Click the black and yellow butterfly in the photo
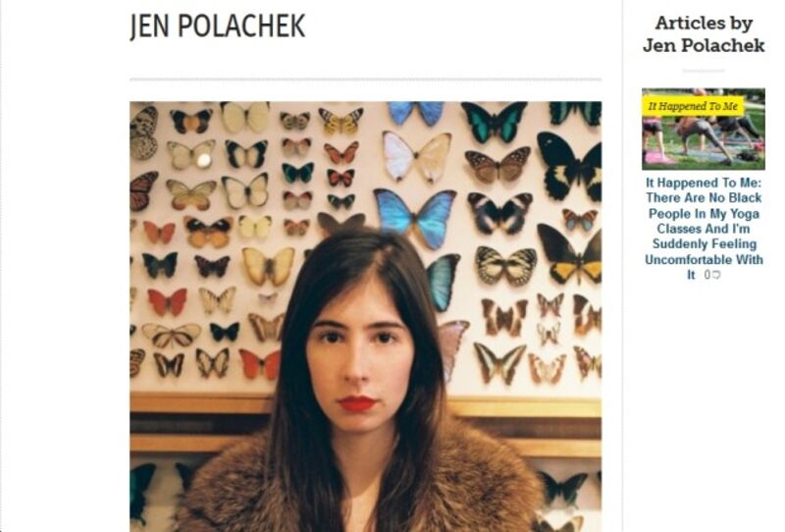Image resolution: width=785 pixels, height=532 pixels. pos(571,254)
